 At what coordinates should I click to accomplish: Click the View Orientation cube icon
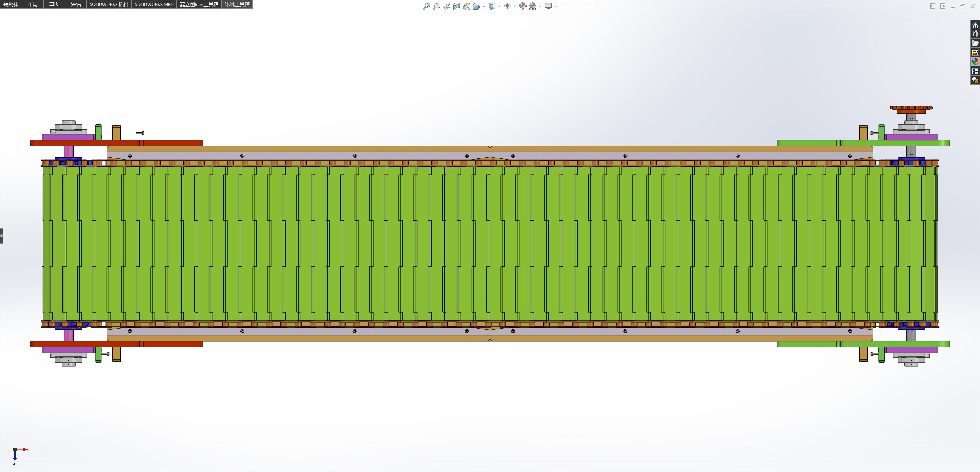pos(476,6)
